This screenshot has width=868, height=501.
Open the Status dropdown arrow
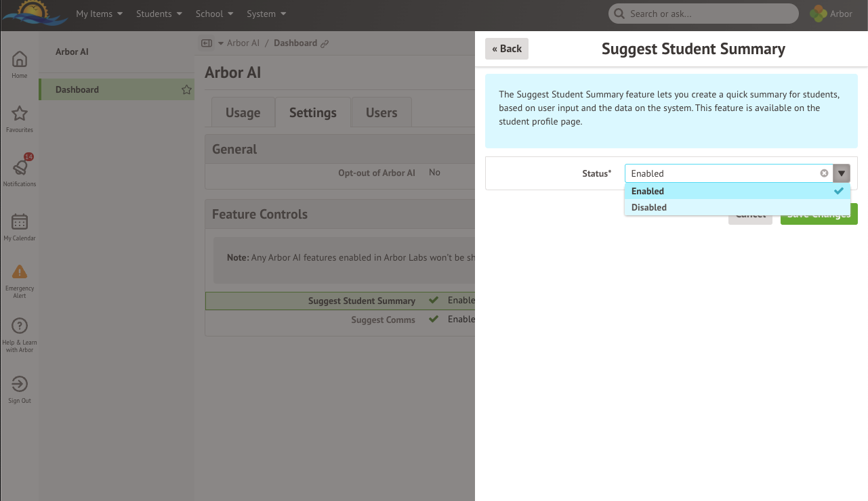click(841, 173)
